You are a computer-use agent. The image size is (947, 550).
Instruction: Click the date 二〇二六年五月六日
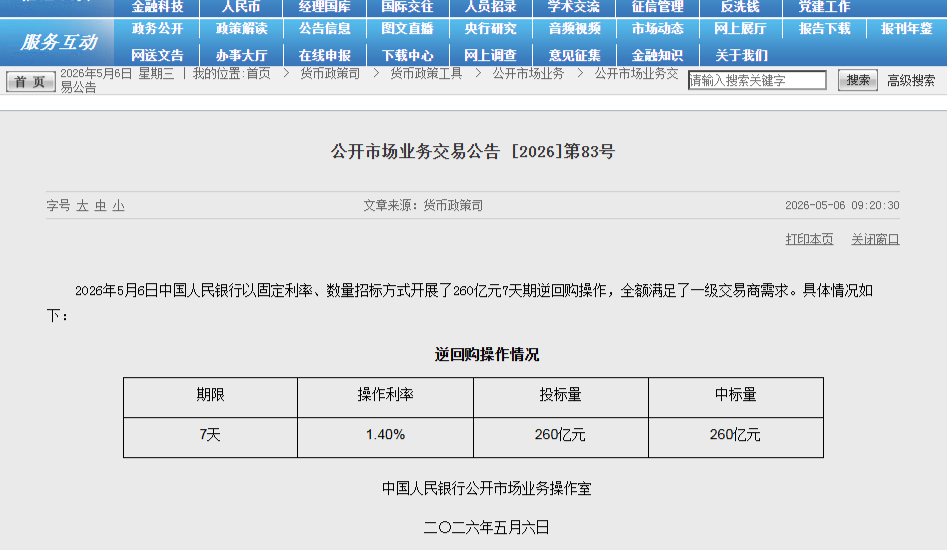coord(487,528)
